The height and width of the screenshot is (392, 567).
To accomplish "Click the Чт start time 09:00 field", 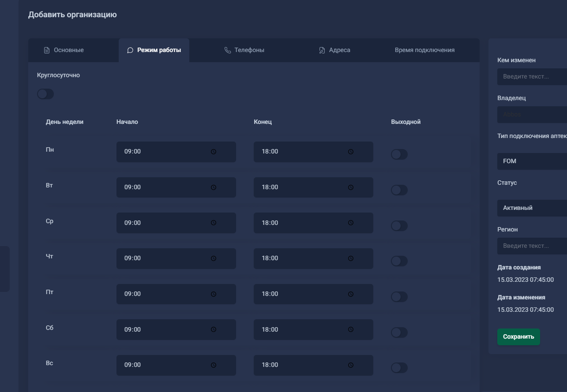I will tap(176, 258).
